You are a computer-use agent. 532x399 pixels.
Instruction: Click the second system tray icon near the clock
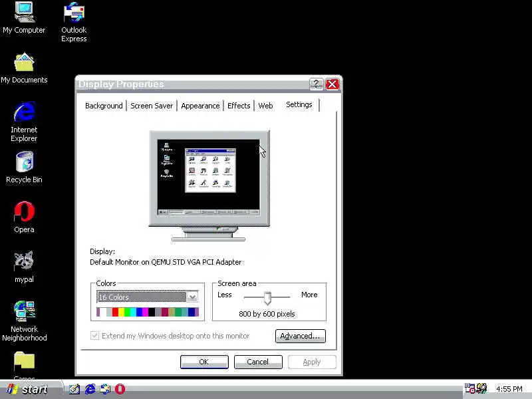point(481,388)
